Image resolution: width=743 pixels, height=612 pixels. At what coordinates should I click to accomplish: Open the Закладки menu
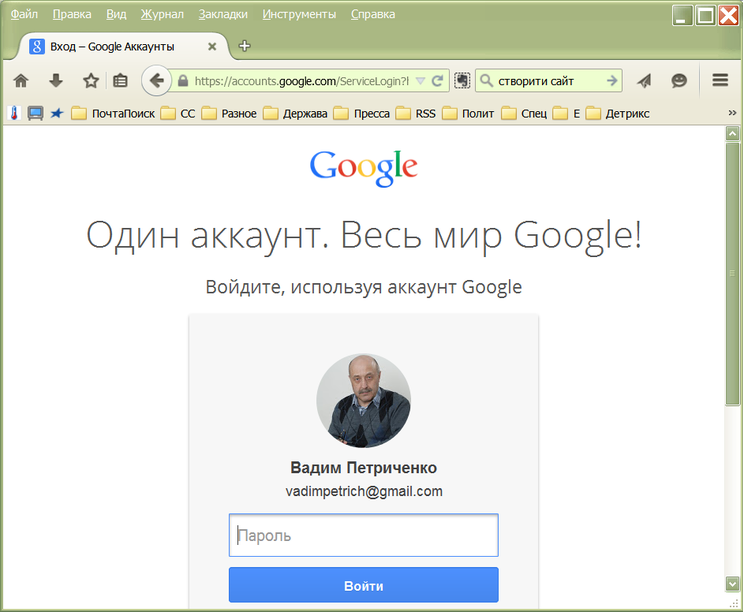tap(223, 14)
